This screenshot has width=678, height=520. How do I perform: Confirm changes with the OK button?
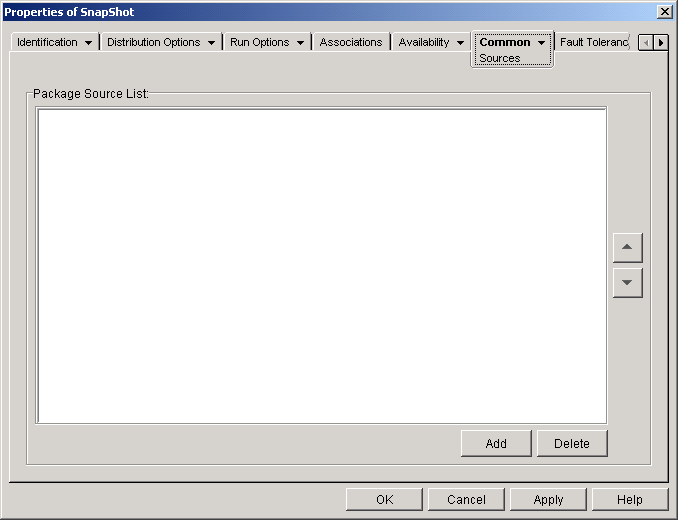click(384, 500)
